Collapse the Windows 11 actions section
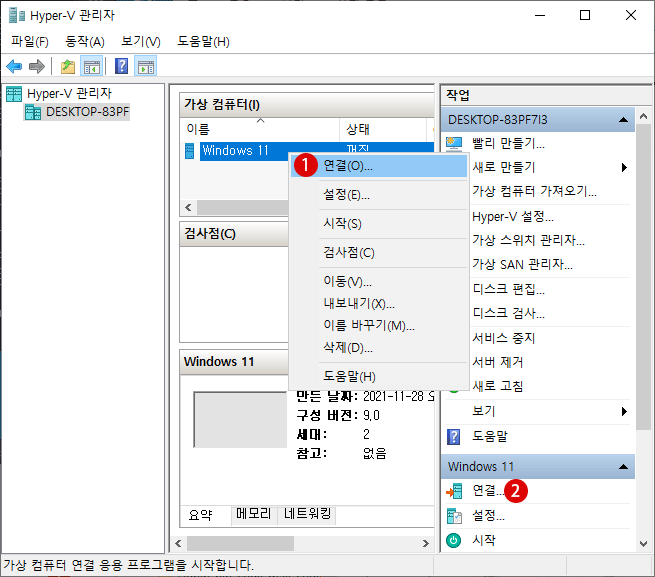Screen dimensions: 655x577 (x=623, y=467)
